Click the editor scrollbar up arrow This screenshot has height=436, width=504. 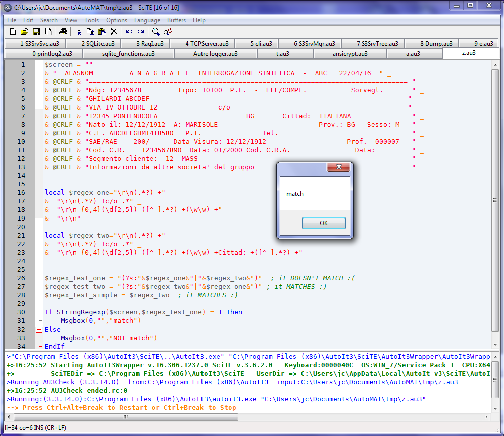pos(495,65)
